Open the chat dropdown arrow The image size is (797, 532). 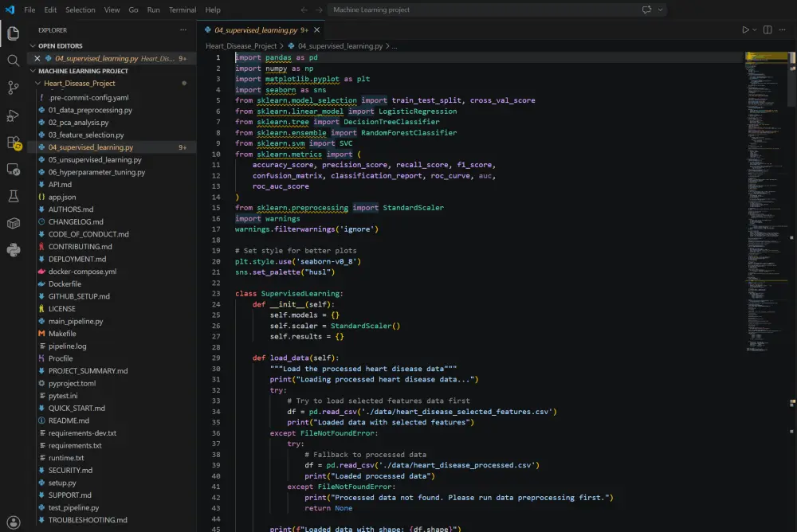660,10
